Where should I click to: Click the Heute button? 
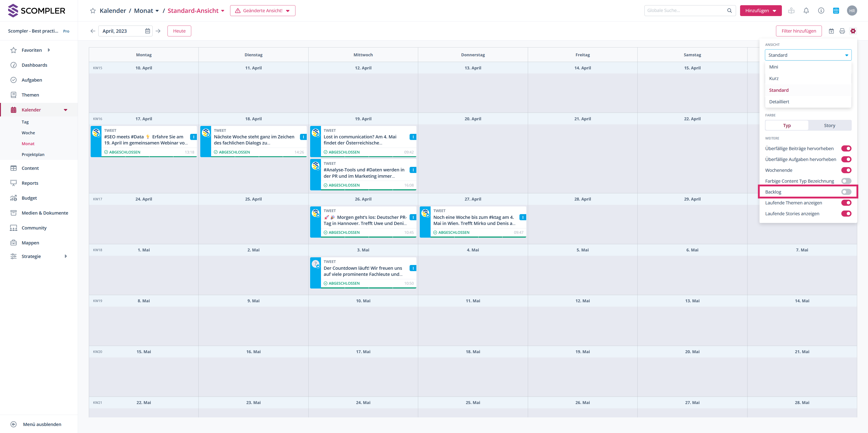point(179,31)
